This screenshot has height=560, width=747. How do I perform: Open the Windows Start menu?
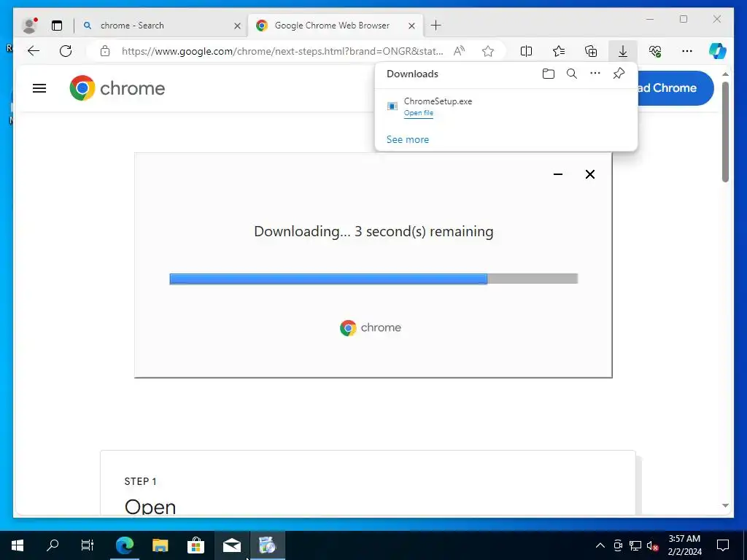[18, 545]
